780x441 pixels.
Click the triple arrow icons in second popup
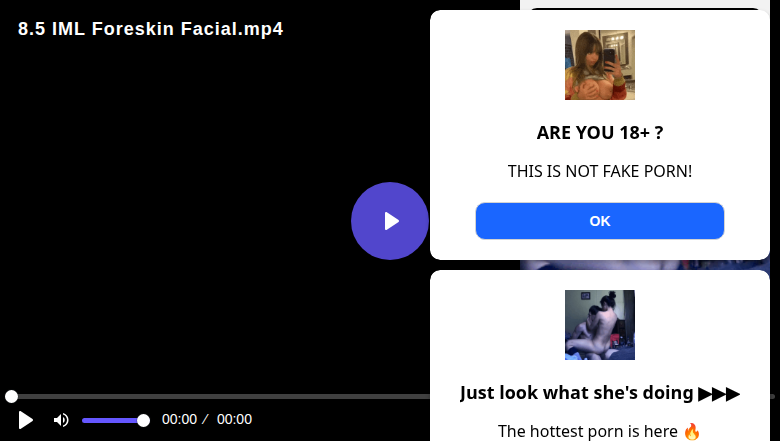point(720,393)
